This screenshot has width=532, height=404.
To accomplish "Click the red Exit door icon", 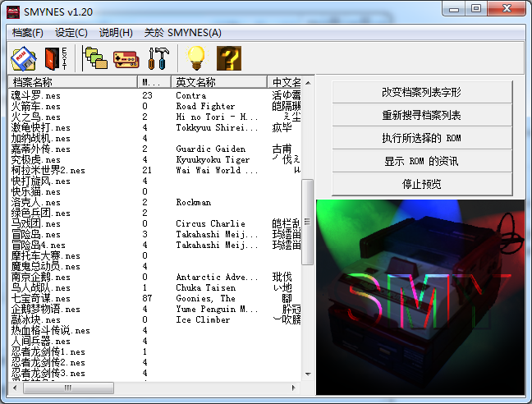I will (55, 58).
